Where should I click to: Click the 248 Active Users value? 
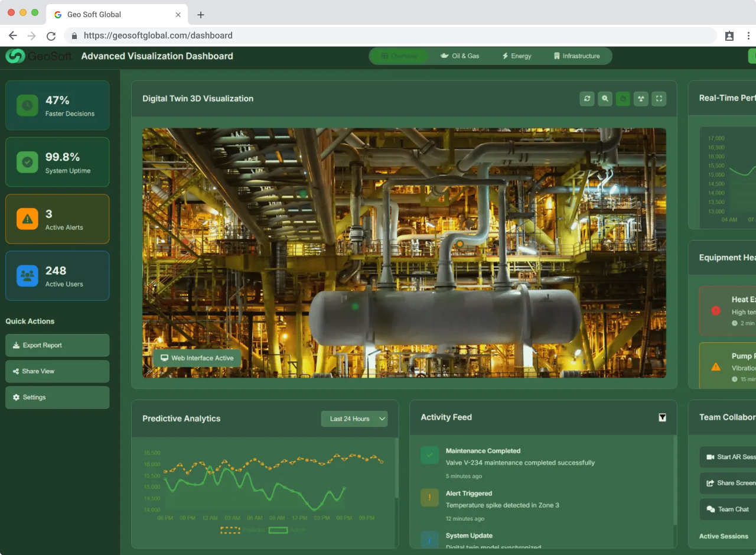click(x=56, y=271)
